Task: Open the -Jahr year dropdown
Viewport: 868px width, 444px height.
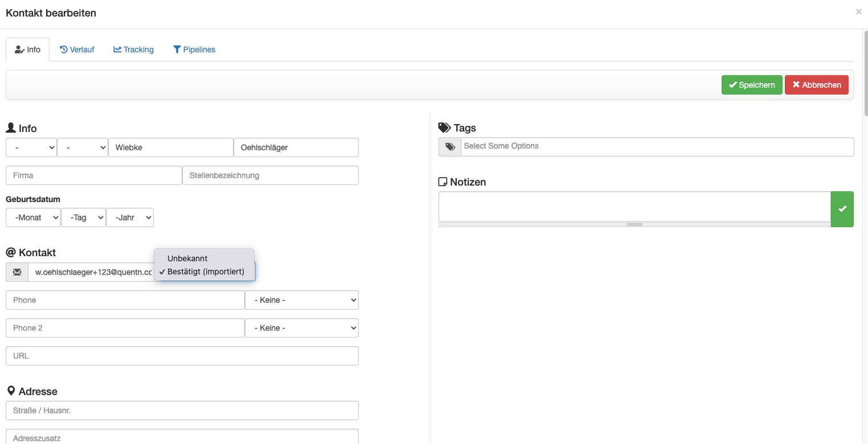Action: [130, 217]
